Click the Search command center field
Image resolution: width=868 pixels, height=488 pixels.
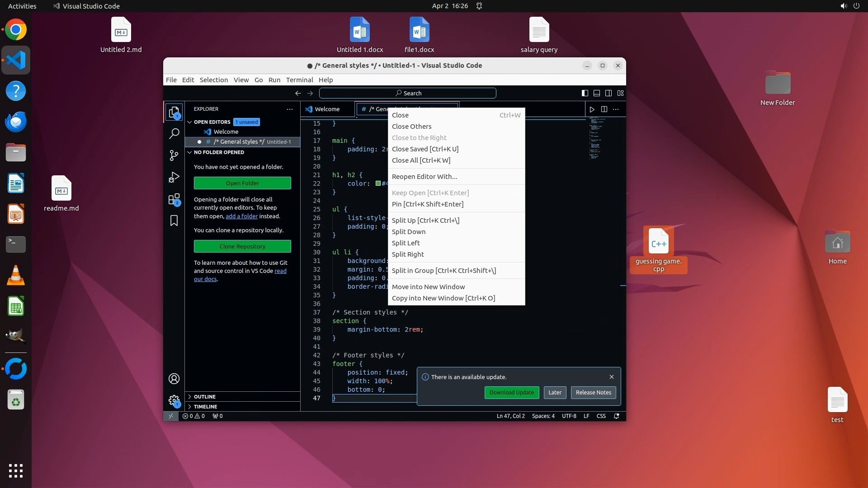click(x=408, y=93)
